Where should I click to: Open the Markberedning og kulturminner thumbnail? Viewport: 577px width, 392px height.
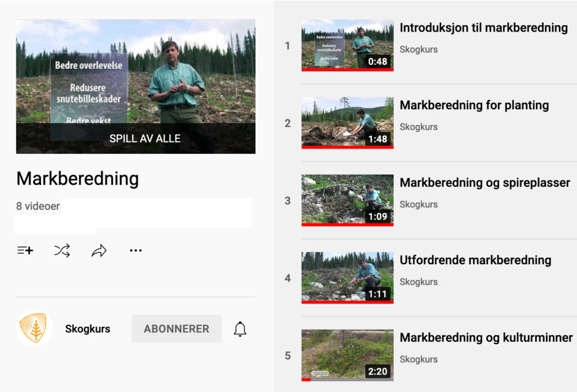pos(347,355)
